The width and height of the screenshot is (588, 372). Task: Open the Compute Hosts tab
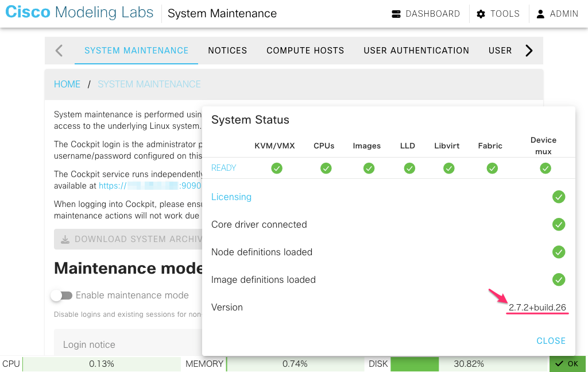point(305,51)
